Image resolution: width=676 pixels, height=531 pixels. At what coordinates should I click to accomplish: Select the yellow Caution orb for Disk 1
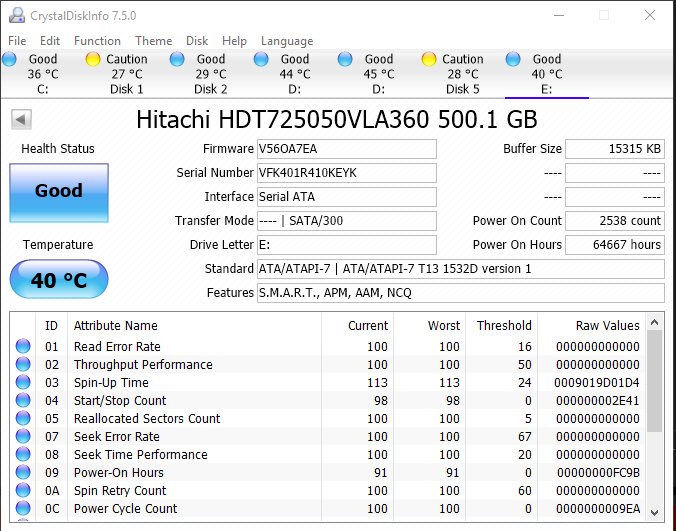click(93, 60)
